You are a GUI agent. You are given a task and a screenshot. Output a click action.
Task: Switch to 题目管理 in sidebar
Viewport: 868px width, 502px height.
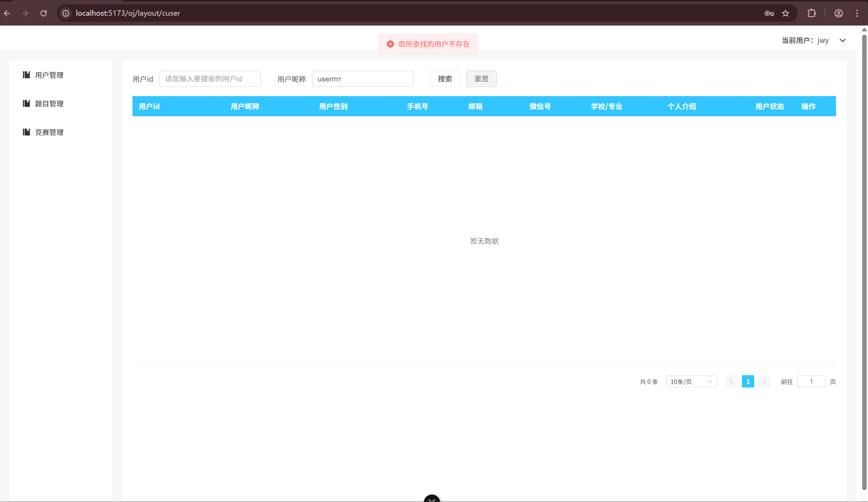click(x=49, y=103)
